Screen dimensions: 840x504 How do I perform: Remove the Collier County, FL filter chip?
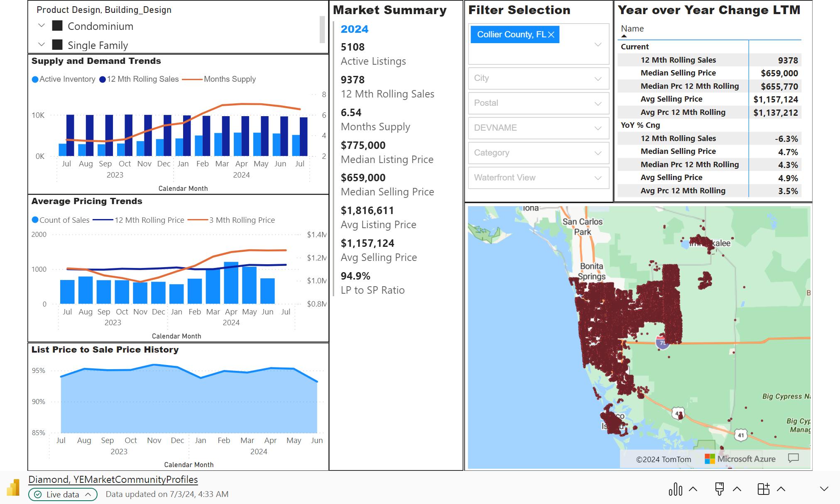(551, 35)
